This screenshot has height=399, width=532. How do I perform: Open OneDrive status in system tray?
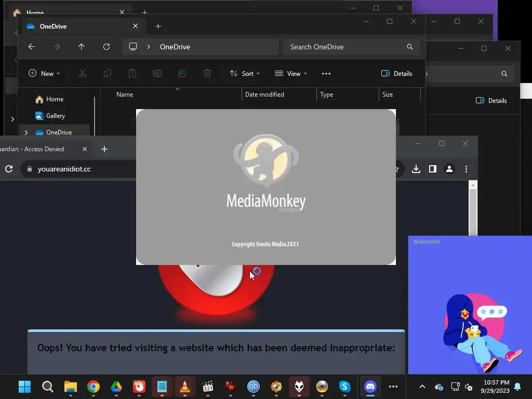tap(438, 387)
